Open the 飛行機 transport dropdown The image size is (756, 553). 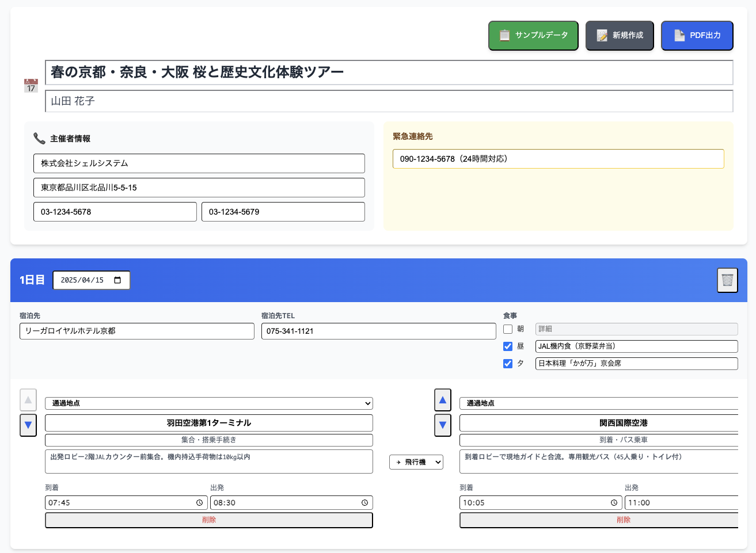[x=416, y=462]
